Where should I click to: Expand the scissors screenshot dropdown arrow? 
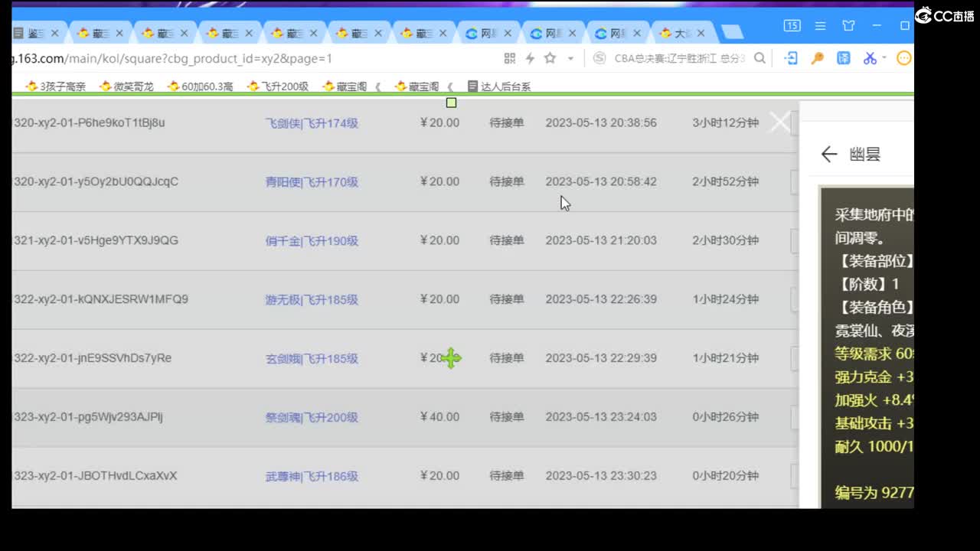(x=884, y=58)
